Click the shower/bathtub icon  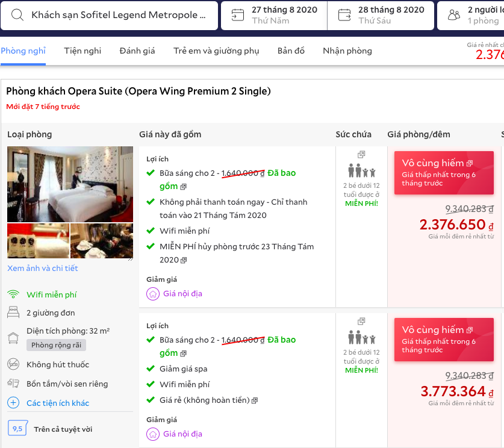click(x=13, y=384)
